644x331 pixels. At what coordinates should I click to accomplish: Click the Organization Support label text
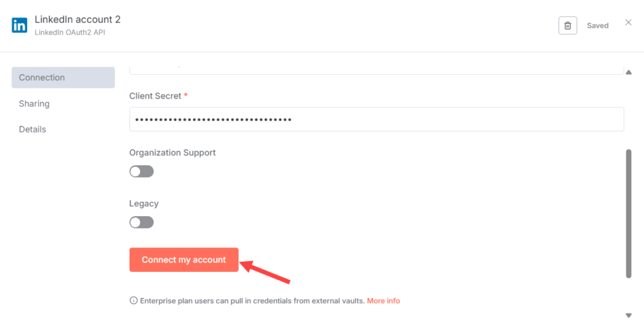pyautogui.click(x=172, y=153)
